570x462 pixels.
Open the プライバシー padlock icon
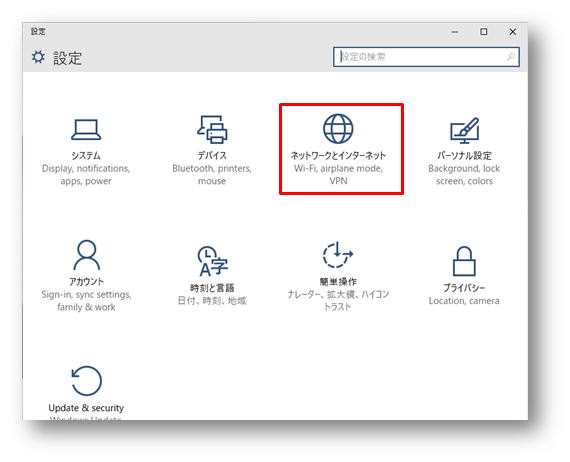click(x=464, y=261)
